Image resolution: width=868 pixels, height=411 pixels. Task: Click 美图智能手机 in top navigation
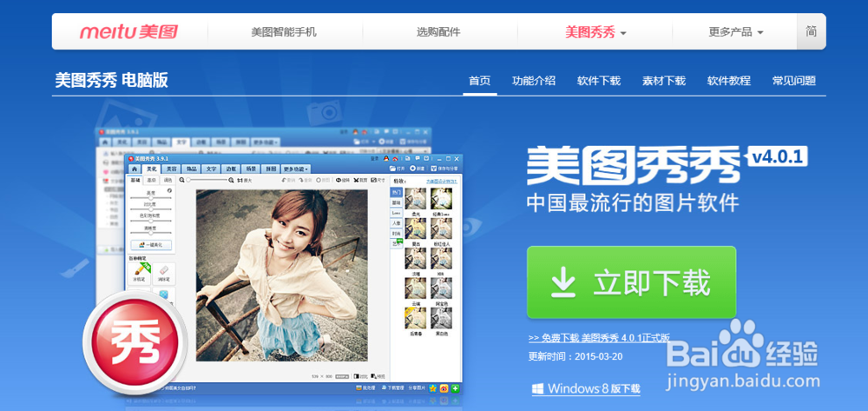tap(284, 32)
